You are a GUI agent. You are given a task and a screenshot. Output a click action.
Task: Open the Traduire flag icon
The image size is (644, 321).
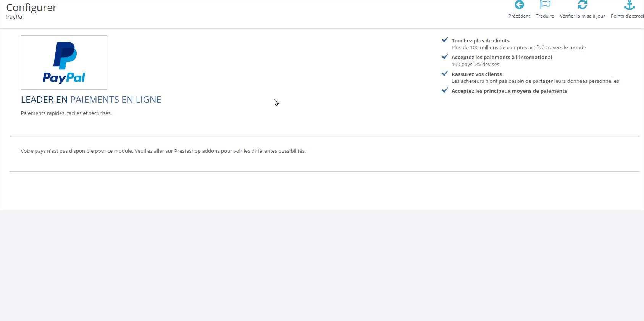pyautogui.click(x=545, y=5)
